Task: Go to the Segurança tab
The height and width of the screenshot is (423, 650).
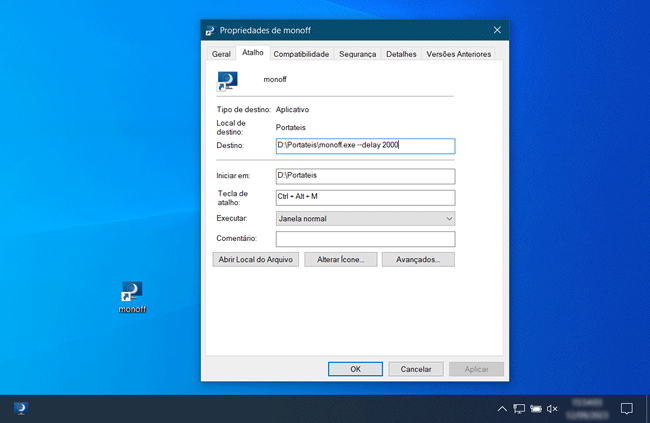Action: click(357, 54)
